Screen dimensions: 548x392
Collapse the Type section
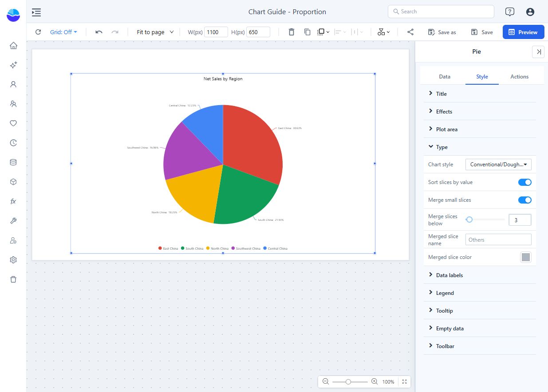click(480, 147)
